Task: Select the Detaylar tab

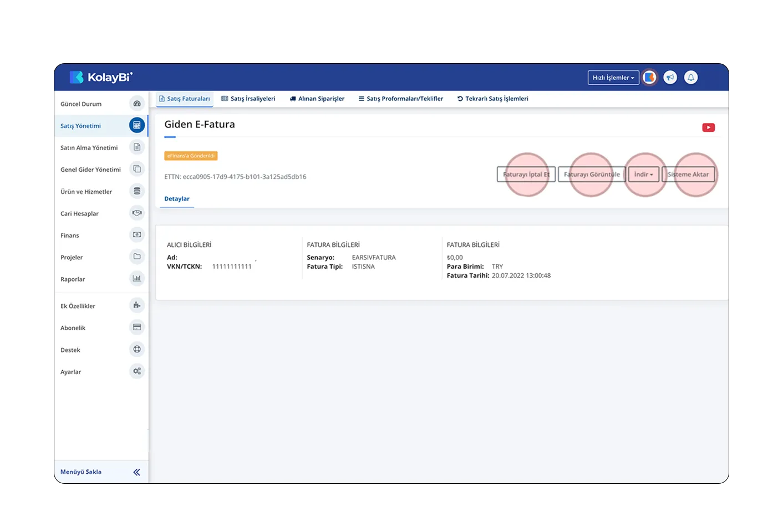Action: coord(177,199)
